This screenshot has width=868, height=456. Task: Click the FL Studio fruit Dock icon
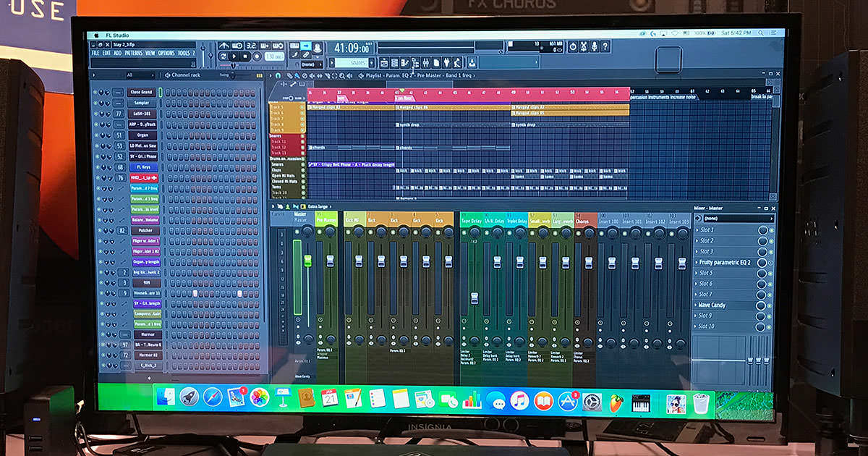pos(616,402)
